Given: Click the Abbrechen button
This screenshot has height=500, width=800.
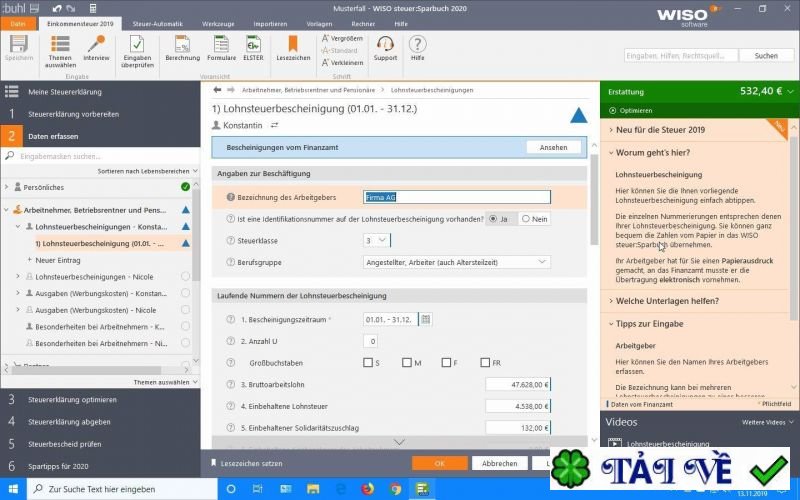Looking at the screenshot, I should [499, 463].
